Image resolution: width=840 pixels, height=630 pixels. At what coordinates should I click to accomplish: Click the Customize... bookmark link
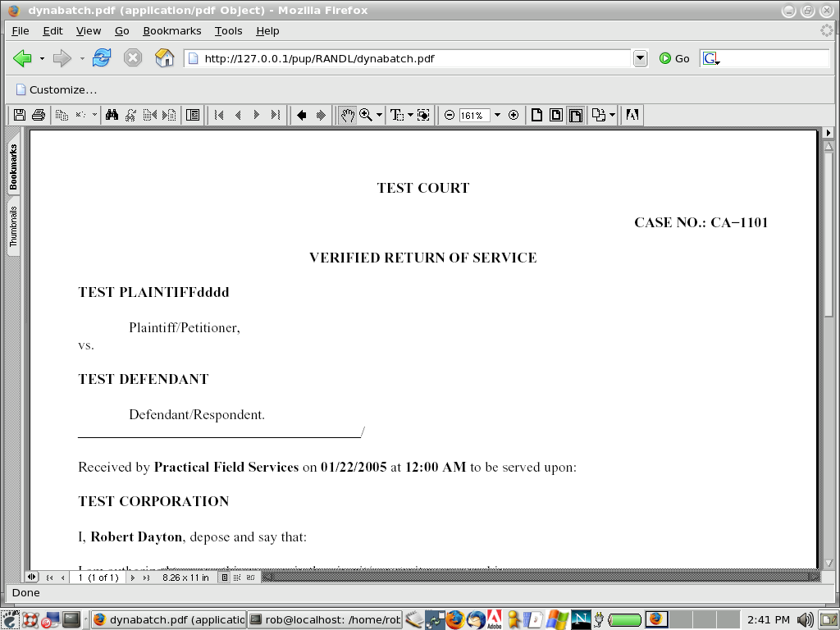pyautogui.click(x=56, y=89)
